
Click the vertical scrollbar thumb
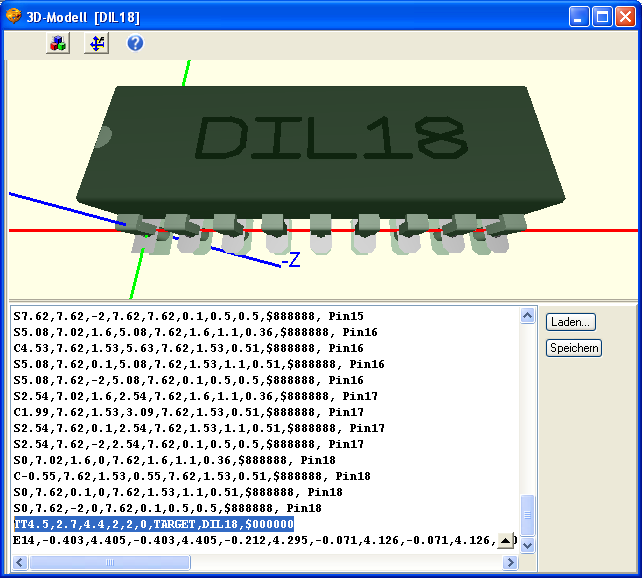[527, 515]
